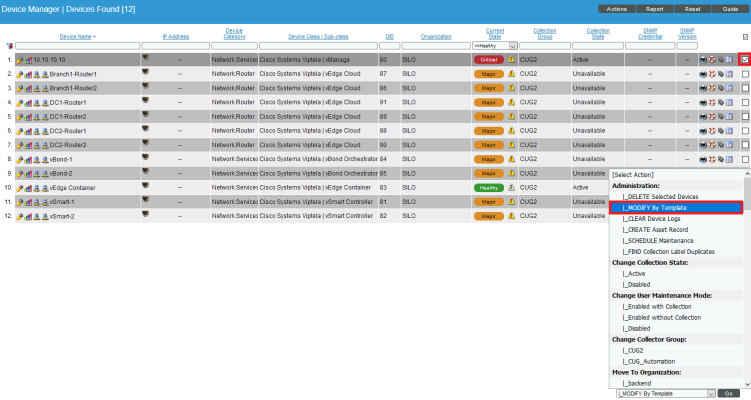Open the Current State >=Healthy filter dropdown

(495, 46)
